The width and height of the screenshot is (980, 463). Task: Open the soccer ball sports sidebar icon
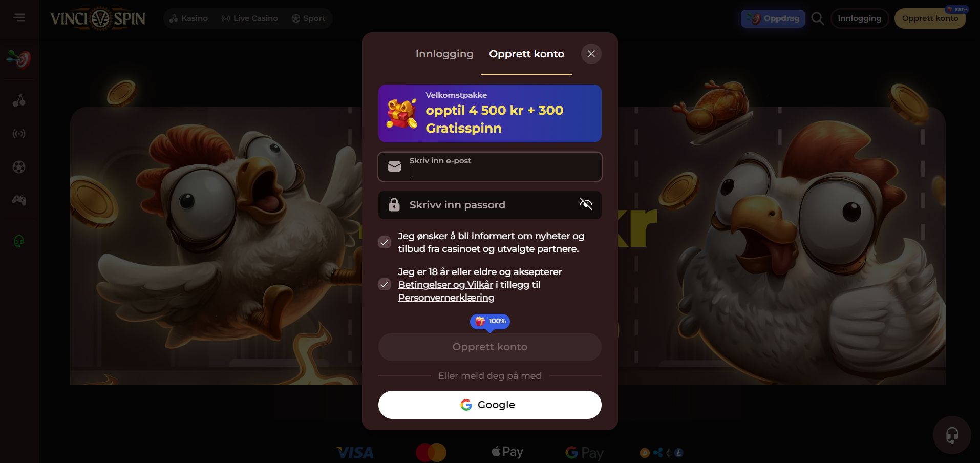pyautogui.click(x=19, y=167)
